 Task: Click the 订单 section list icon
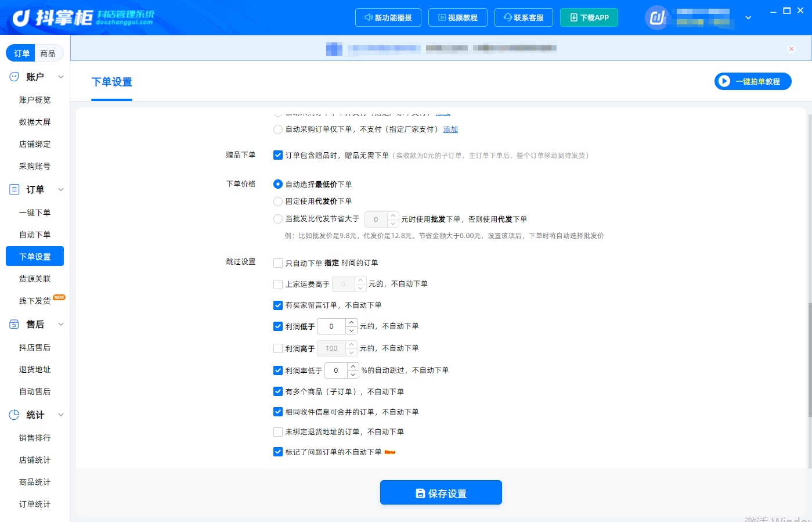coord(15,189)
